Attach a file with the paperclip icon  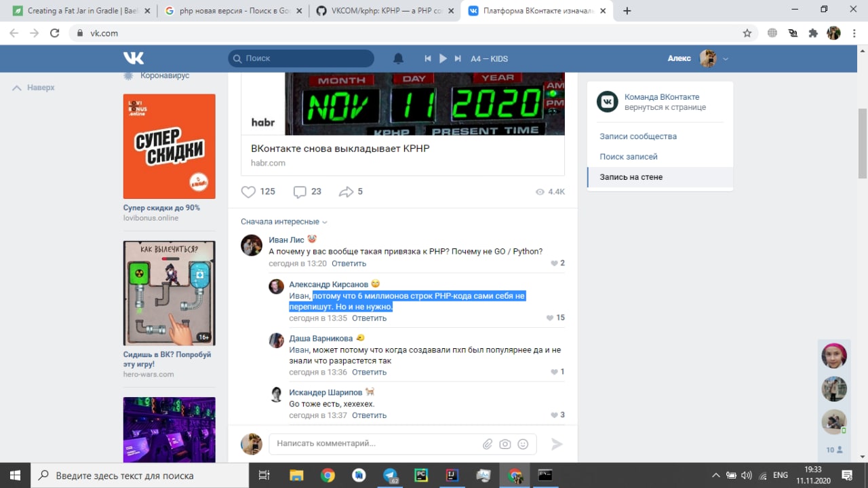[x=488, y=444]
